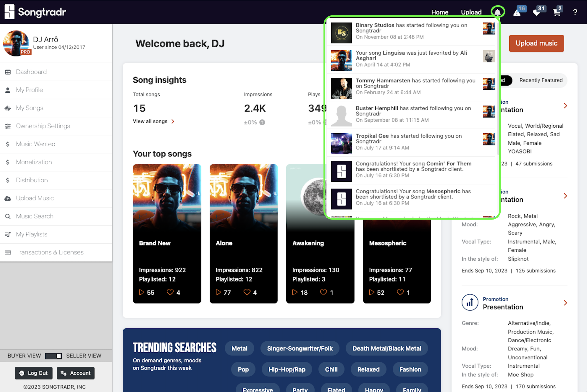
Task: Favorite heart on Brand New card
Action: tap(170, 292)
